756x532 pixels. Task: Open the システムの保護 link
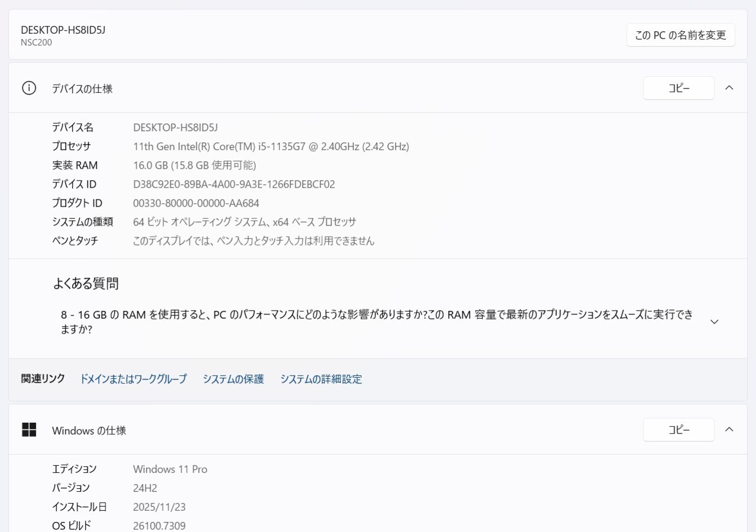click(x=233, y=379)
